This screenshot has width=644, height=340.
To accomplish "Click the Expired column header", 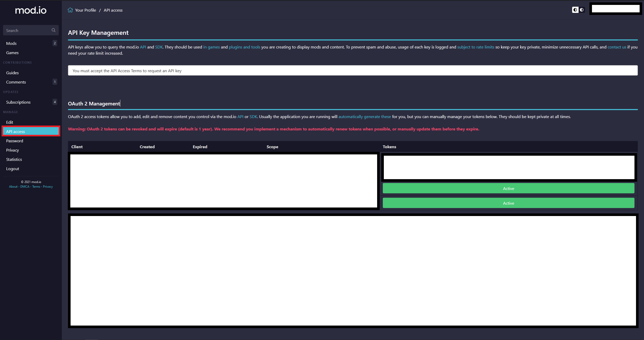I will pyautogui.click(x=200, y=147).
